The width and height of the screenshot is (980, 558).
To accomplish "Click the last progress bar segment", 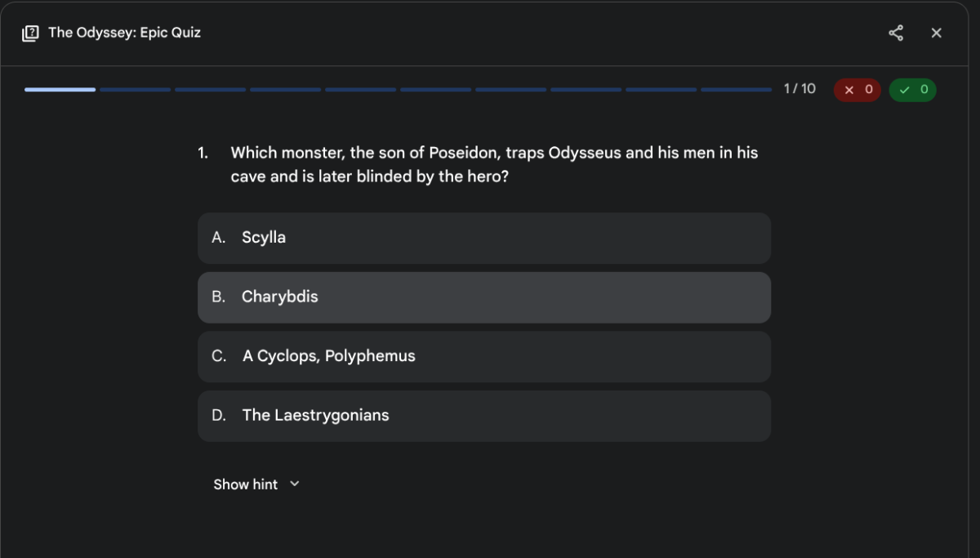I will (736, 89).
